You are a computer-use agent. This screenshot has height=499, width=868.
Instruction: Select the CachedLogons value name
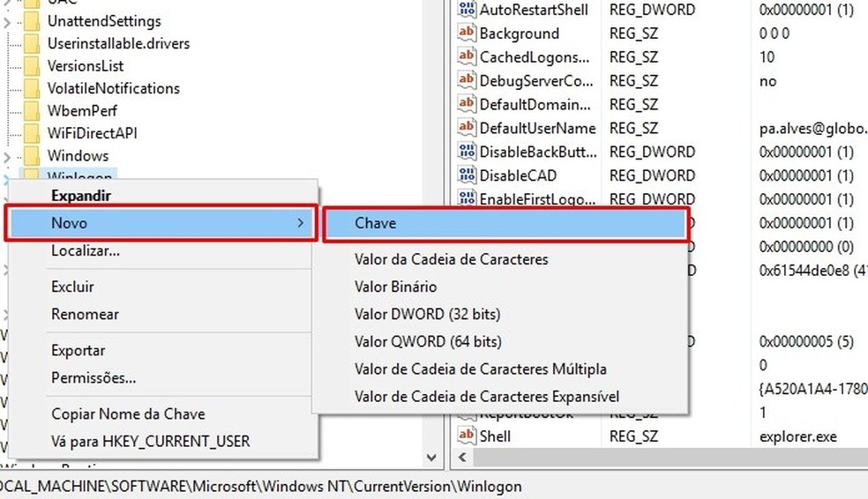coord(535,57)
